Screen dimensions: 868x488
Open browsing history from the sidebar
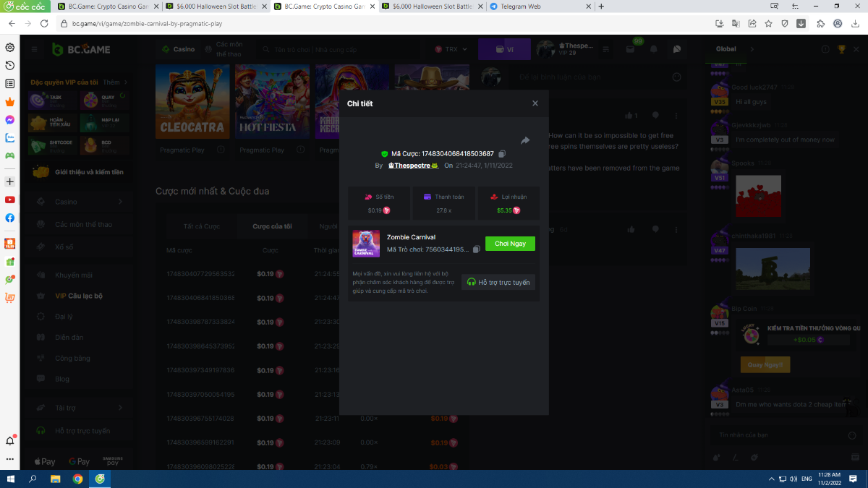[10, 66]
